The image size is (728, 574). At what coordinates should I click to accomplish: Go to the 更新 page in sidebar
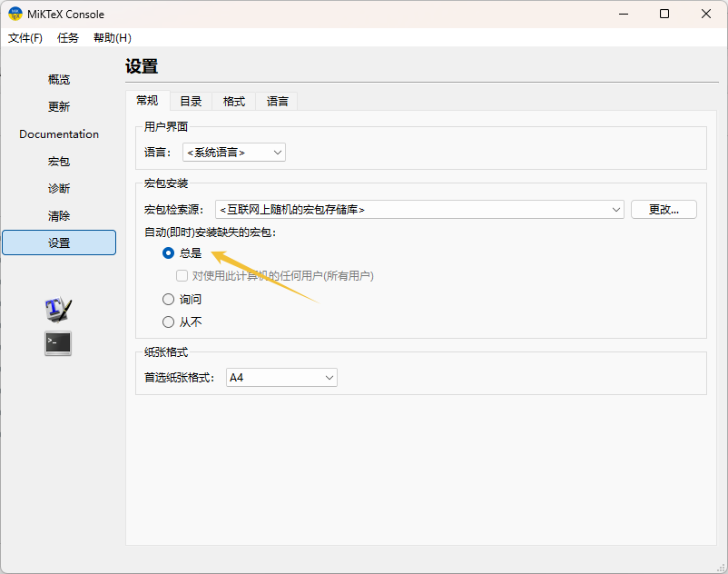click(x=59, y=107)
